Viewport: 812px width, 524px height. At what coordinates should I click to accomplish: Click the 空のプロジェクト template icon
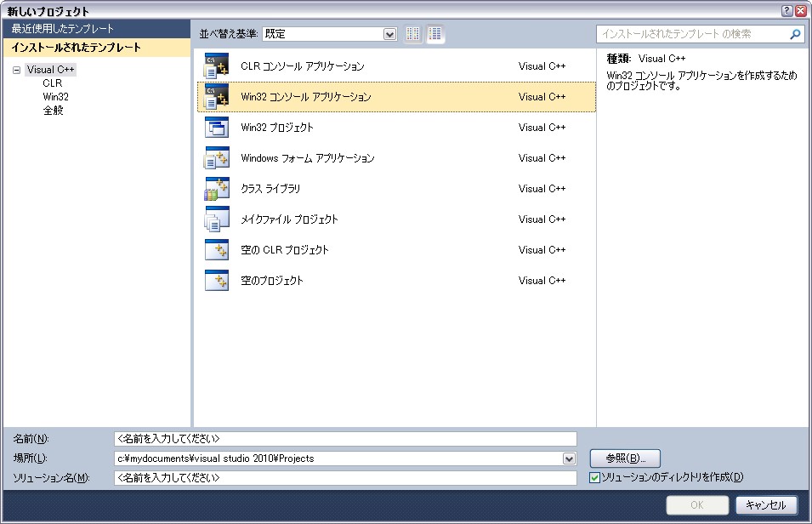coord(217,280)
